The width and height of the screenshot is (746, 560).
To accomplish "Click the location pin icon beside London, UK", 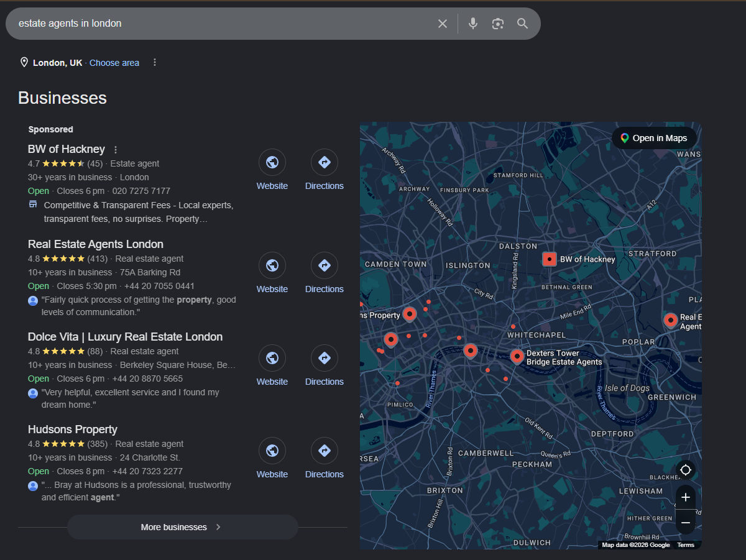I will tap(24, 62).
